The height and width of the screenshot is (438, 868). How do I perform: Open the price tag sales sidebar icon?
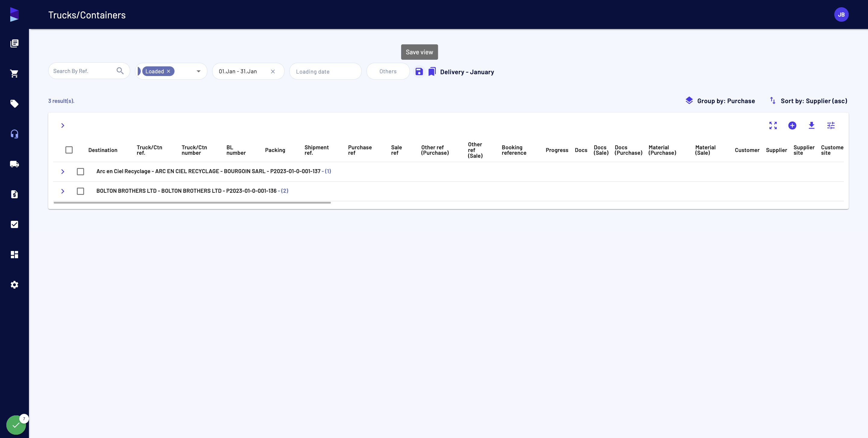click(14, 103)
